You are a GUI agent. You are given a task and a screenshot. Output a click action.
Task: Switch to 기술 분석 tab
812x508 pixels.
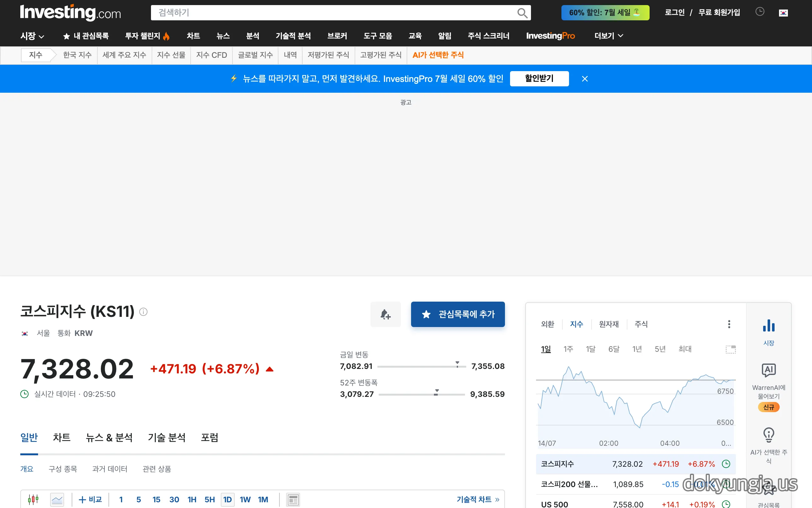[x=167, y=438]
